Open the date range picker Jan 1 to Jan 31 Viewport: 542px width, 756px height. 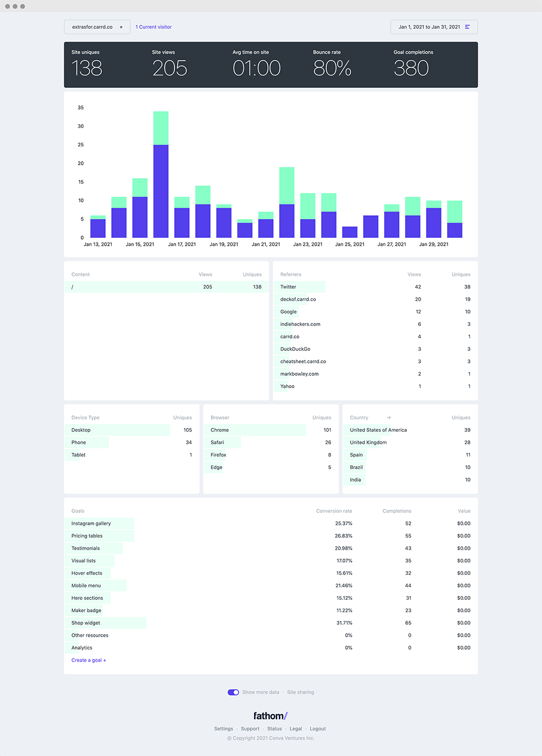tap(434, 27)
